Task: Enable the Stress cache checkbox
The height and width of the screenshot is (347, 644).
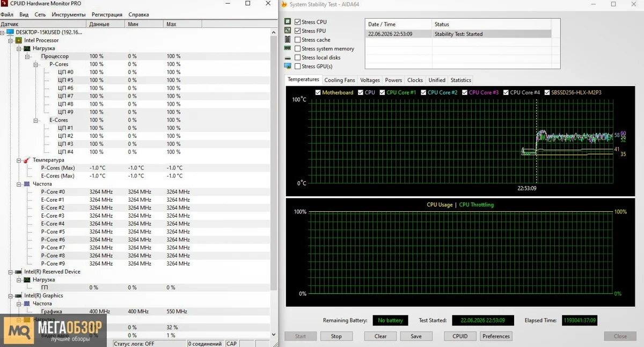Action: [298, 40]
